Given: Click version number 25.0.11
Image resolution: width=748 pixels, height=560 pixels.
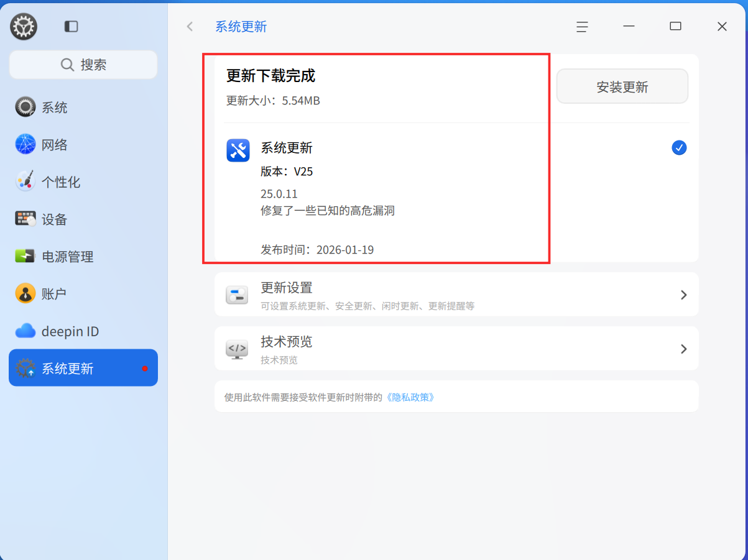Looking at the screenshot, I should 279,194.
